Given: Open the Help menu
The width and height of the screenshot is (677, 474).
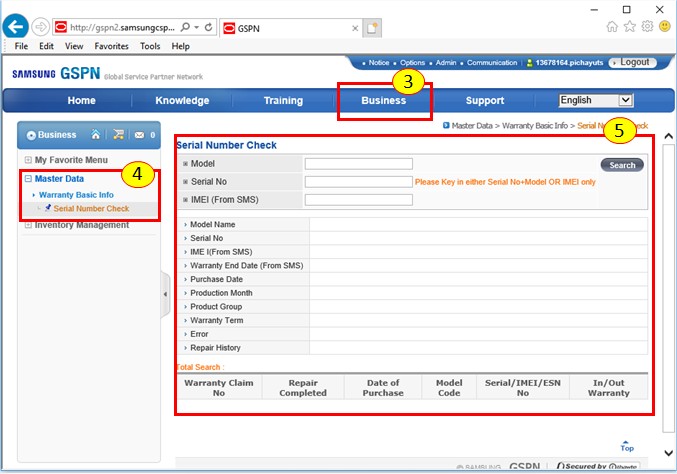Looking at the screenshot, I should pos(180,46).
